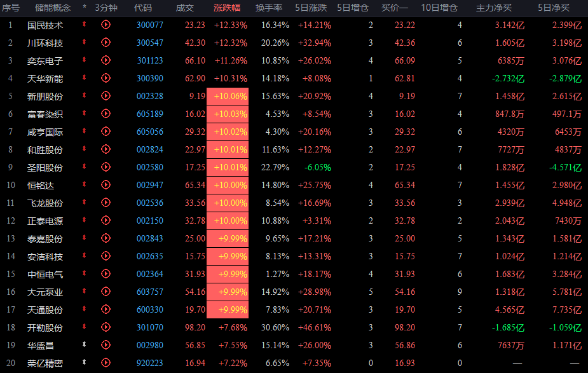
Task: Click the play icon for 大元泵业
Action: [106, 292]
